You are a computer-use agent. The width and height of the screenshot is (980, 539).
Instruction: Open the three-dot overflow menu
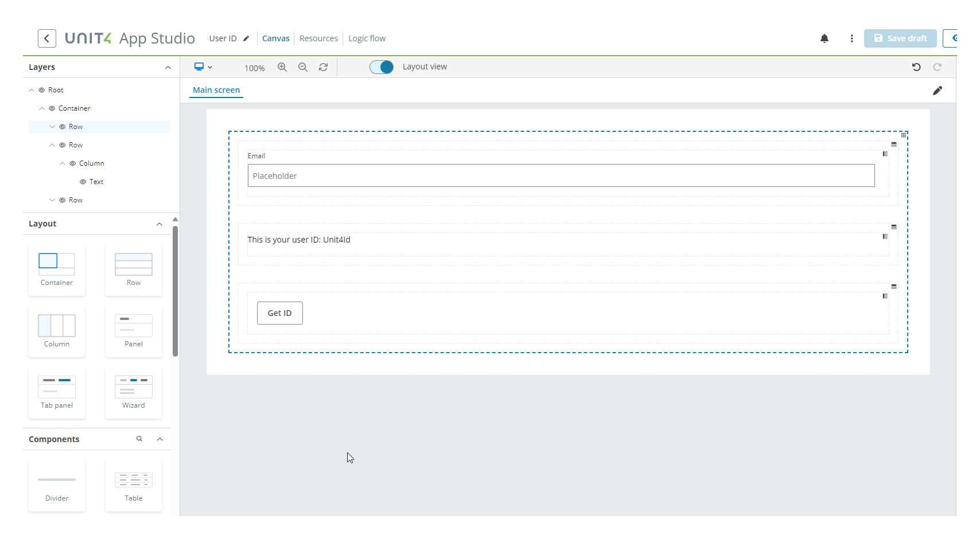tap(851, 38)
